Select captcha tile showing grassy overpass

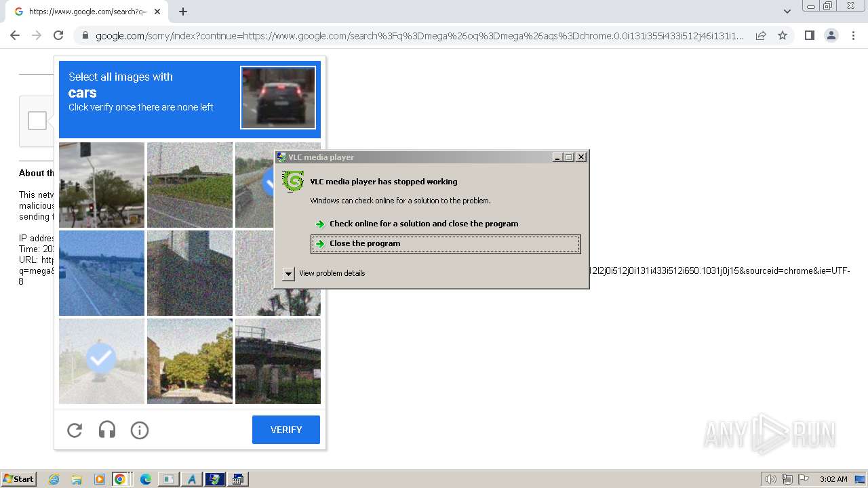190,185
